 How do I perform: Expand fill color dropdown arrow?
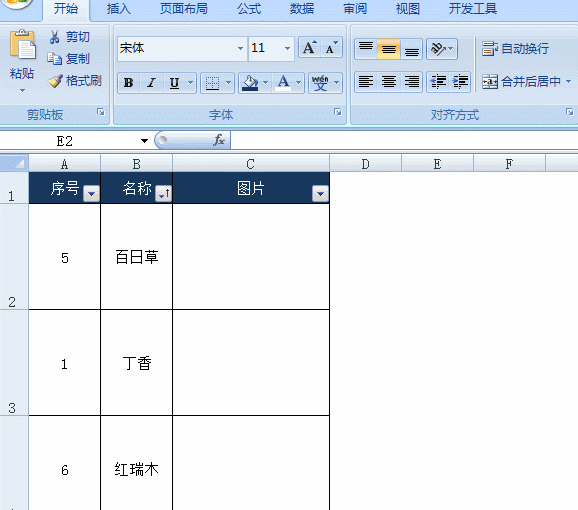tap(265, 83)
